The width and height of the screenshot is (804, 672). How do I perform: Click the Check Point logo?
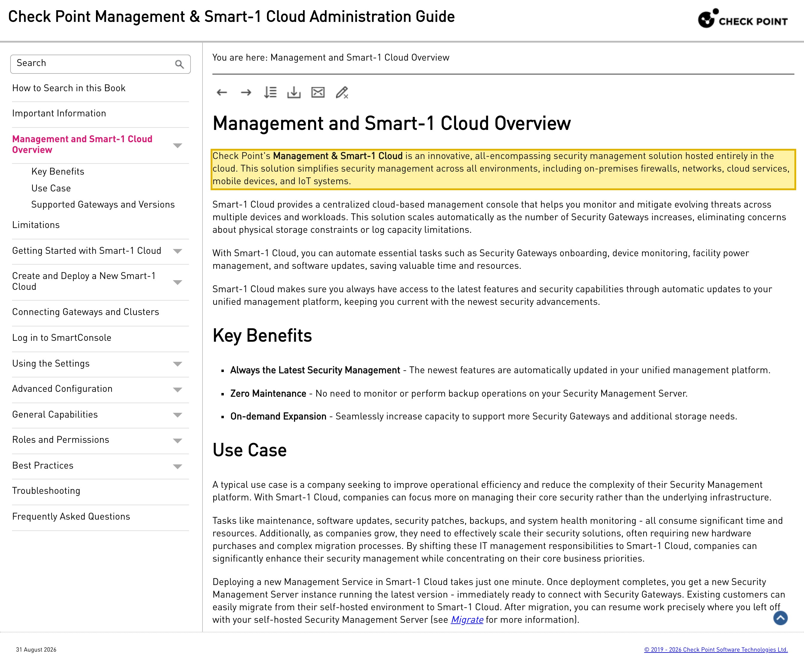743,18
